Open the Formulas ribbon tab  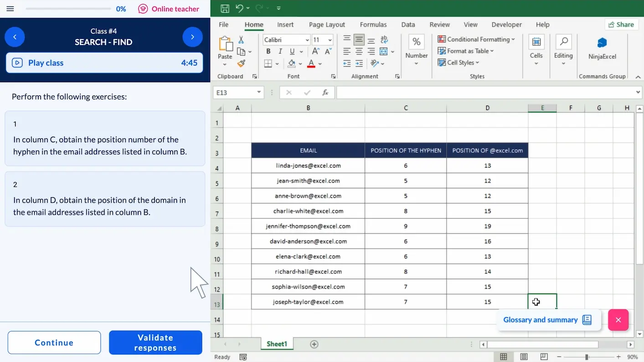pyautogui.click(x=373, y=25)
